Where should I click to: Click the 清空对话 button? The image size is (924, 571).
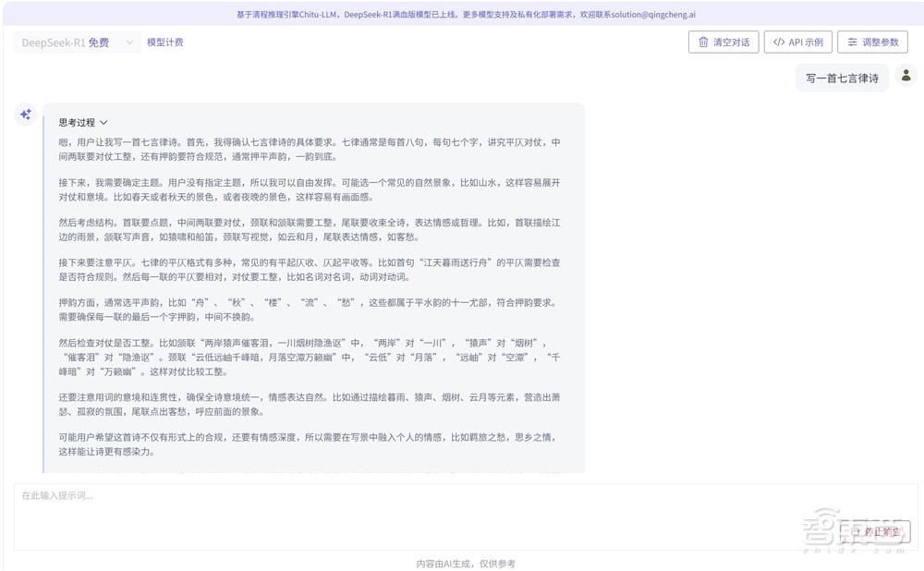click(723, 42)
